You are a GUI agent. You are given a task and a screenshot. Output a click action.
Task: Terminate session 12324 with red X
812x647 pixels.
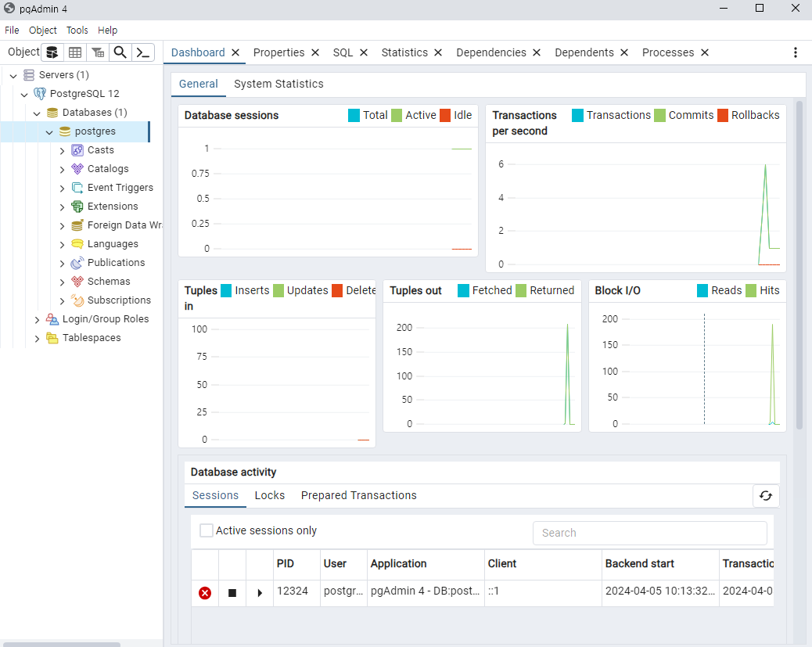205,592
